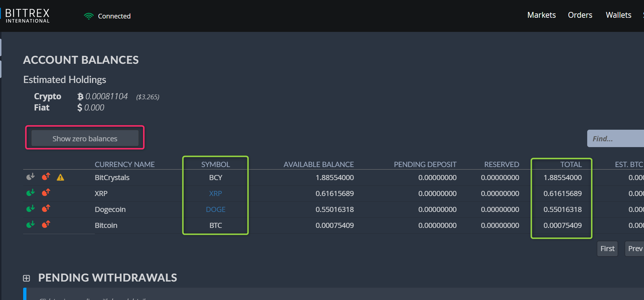Sort by Total column header
Screen dimensions: 644x300
click(571, 164)
